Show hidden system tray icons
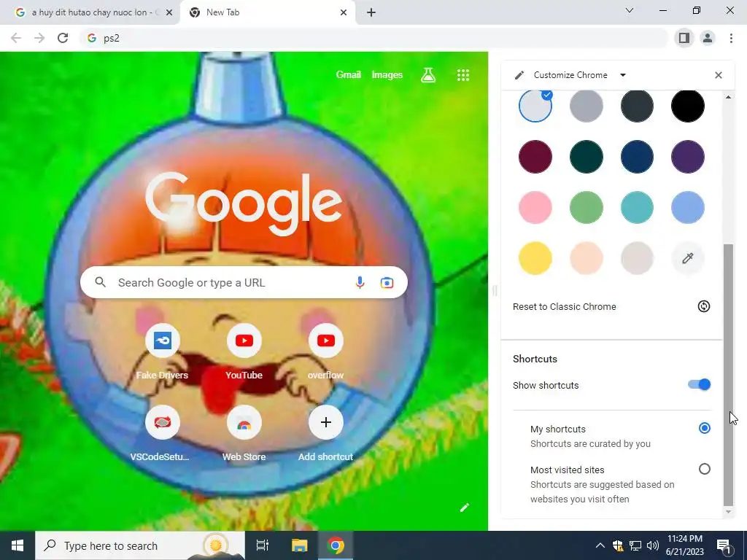Viewport: 747px width, 560px height. [600, 545]
